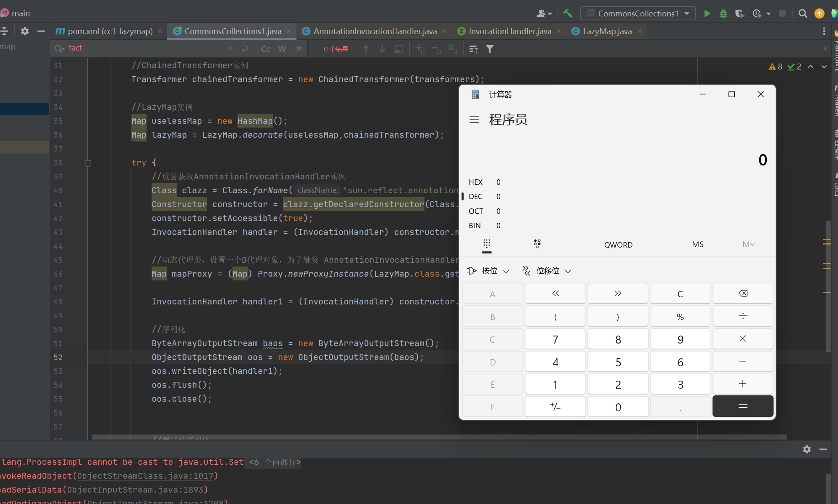
Task: Switch to full keypad in calculator
Action: point(486,244)
